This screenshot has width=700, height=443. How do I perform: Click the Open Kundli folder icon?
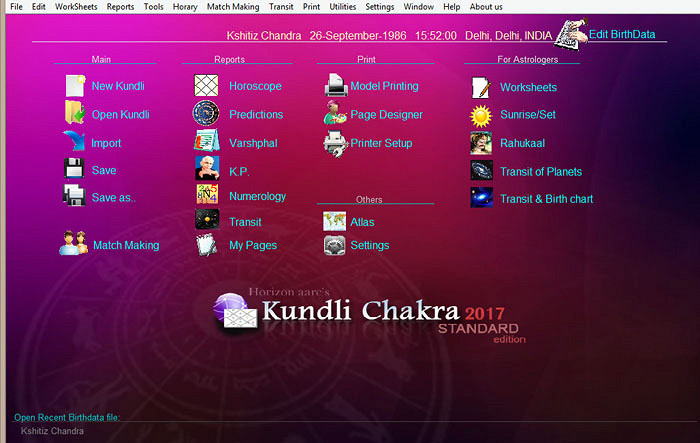coord(75,112)
